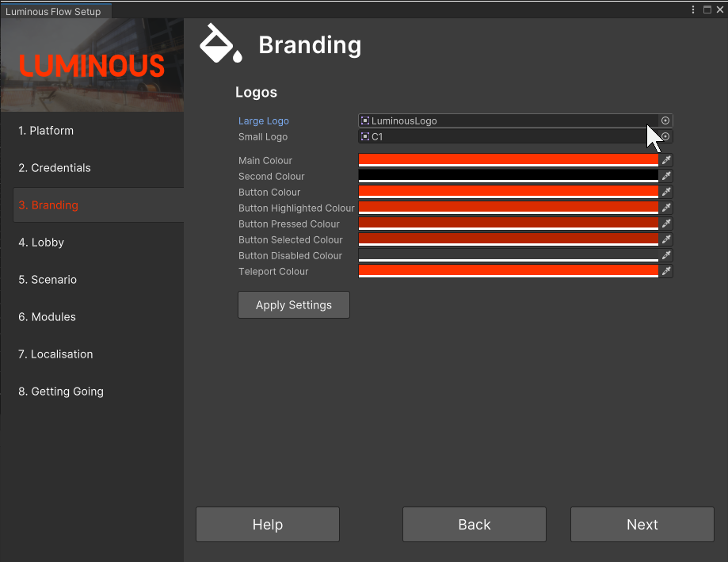Image resolution: width=728 pixels, height=562 pixels.
Task: Use eyedropper for Button Highlighted Colour
Action: (666, 208)
